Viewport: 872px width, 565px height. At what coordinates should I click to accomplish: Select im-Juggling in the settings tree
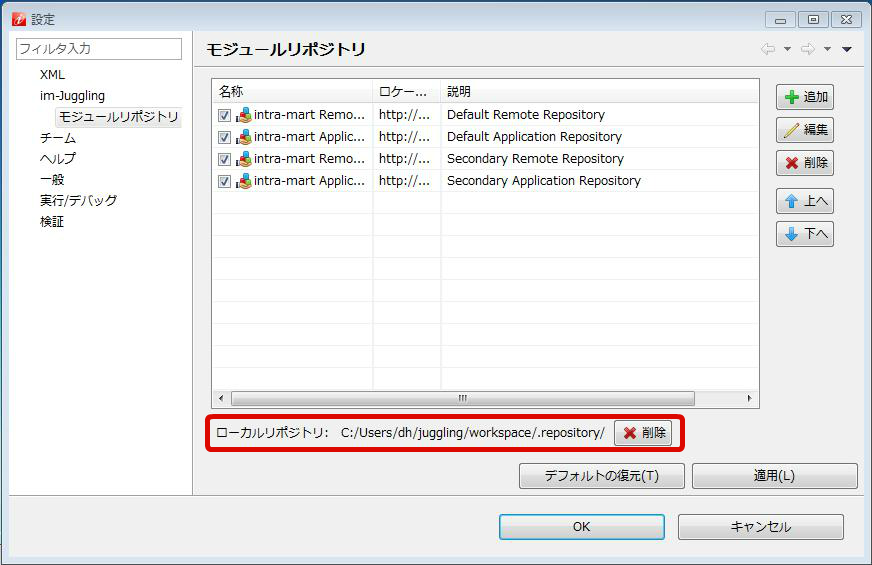pyautogui.click(x=72, y=96)
